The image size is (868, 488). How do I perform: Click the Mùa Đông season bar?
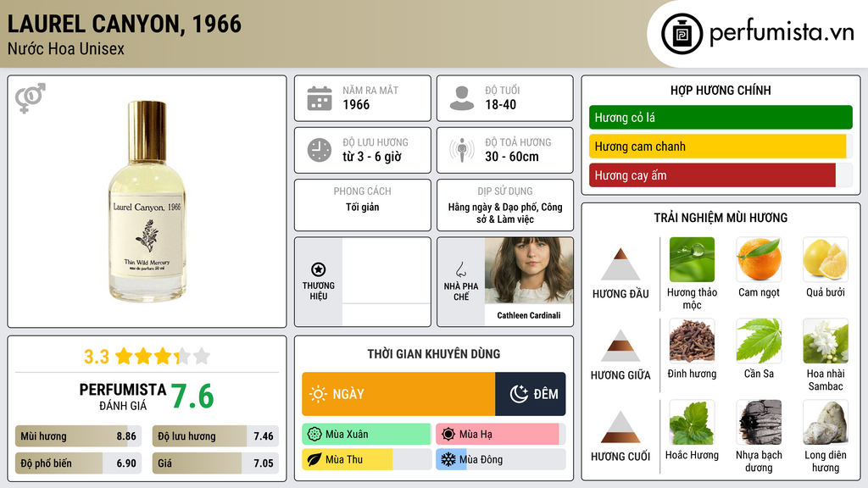(x=500, y=459)
